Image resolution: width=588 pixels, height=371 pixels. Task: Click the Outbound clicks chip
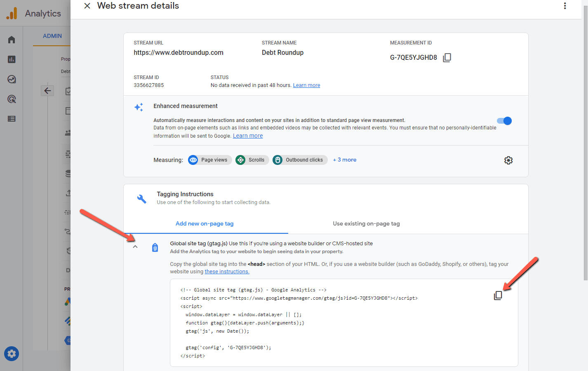pyautogui.click(x=300, y=160)
